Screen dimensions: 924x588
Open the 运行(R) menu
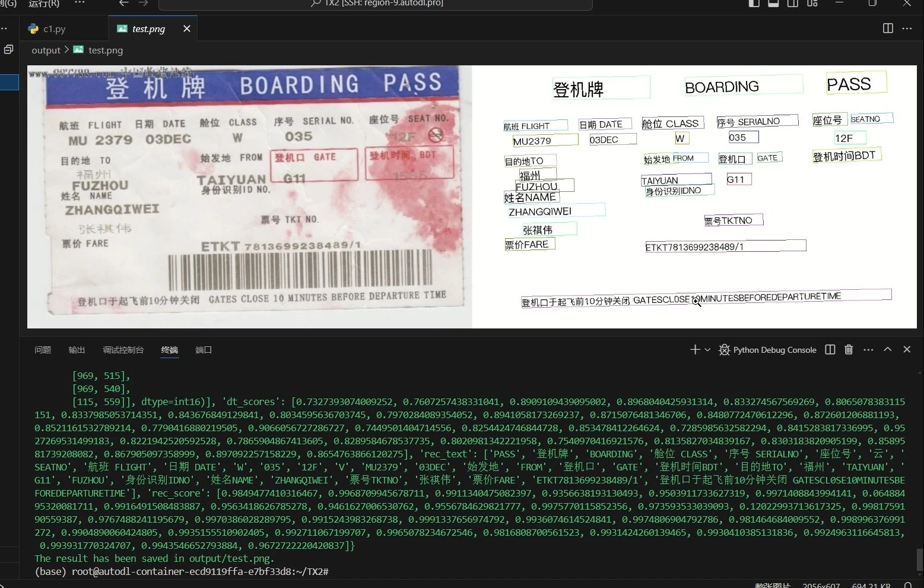pyautogui.click(x=44, y=4)
